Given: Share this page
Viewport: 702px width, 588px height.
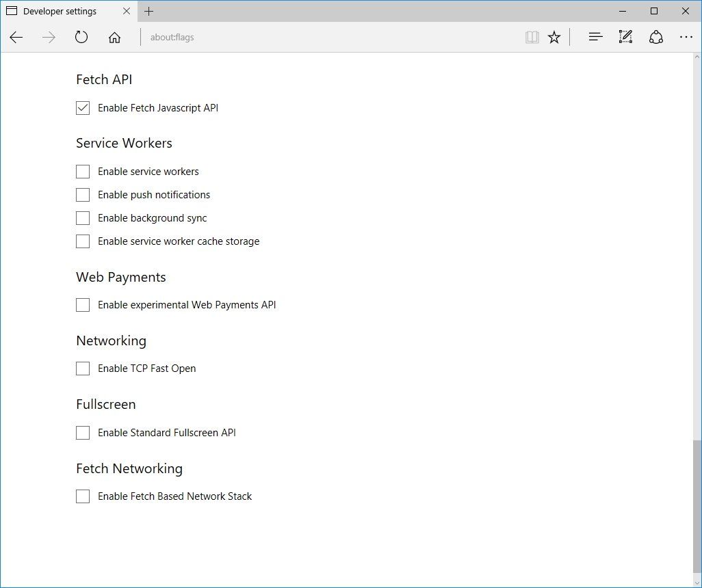Looking at the screenshot, I should (x=656, y=37).
